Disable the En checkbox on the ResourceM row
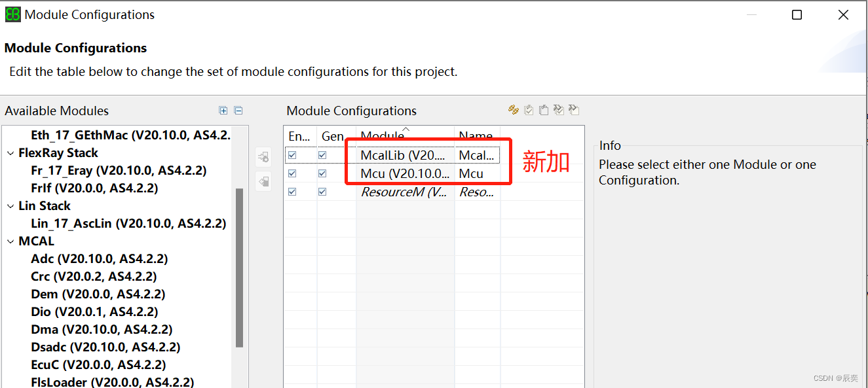The image size is (868, 388). [x=292, y=191]
